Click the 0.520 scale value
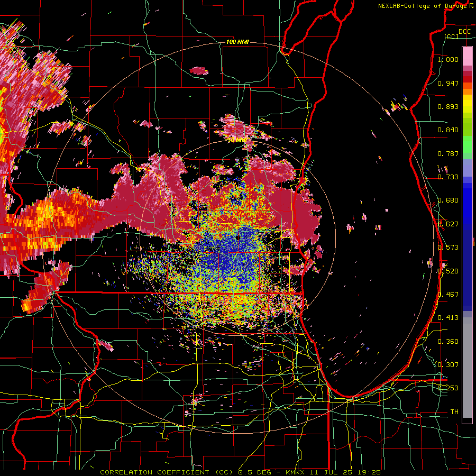The height and width of the screenshot is (476, 476). [448, 271]
